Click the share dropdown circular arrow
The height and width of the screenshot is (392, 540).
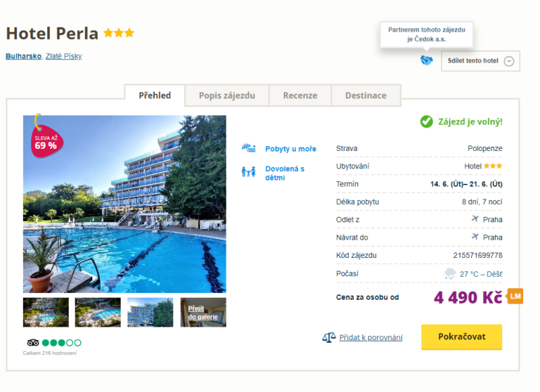509,61
